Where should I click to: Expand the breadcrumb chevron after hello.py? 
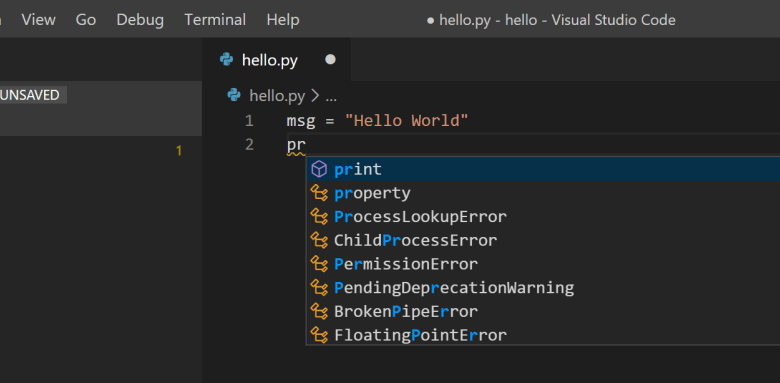[314, 96]
